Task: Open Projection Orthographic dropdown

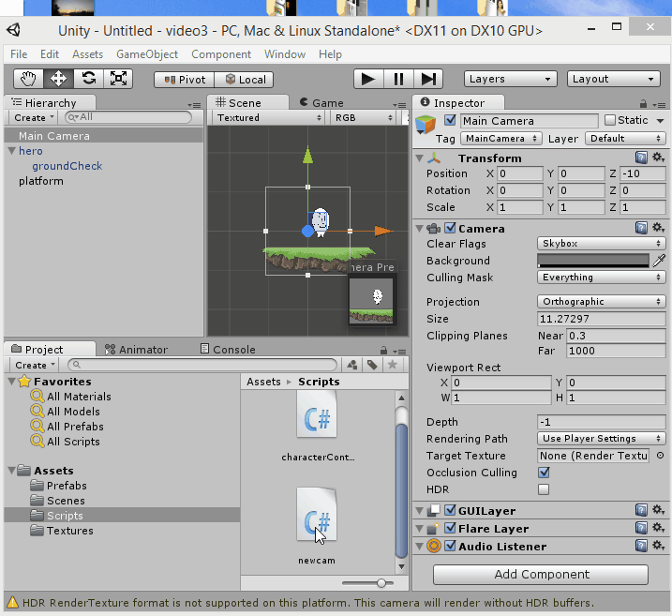Action: coord(602,301)
